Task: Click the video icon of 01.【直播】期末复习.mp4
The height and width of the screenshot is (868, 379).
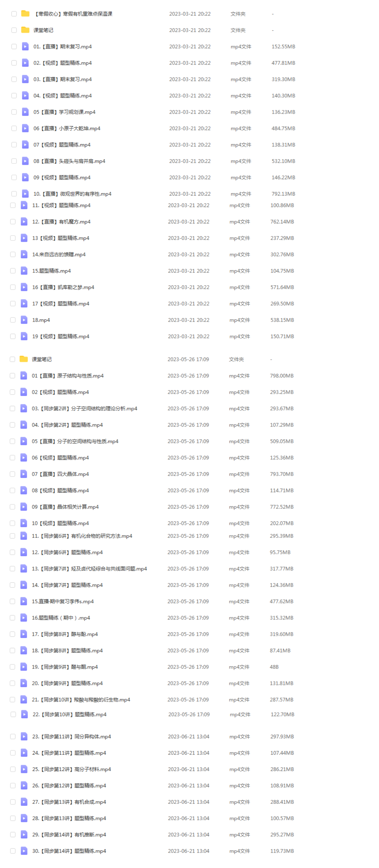Action: tap(25, 46)
